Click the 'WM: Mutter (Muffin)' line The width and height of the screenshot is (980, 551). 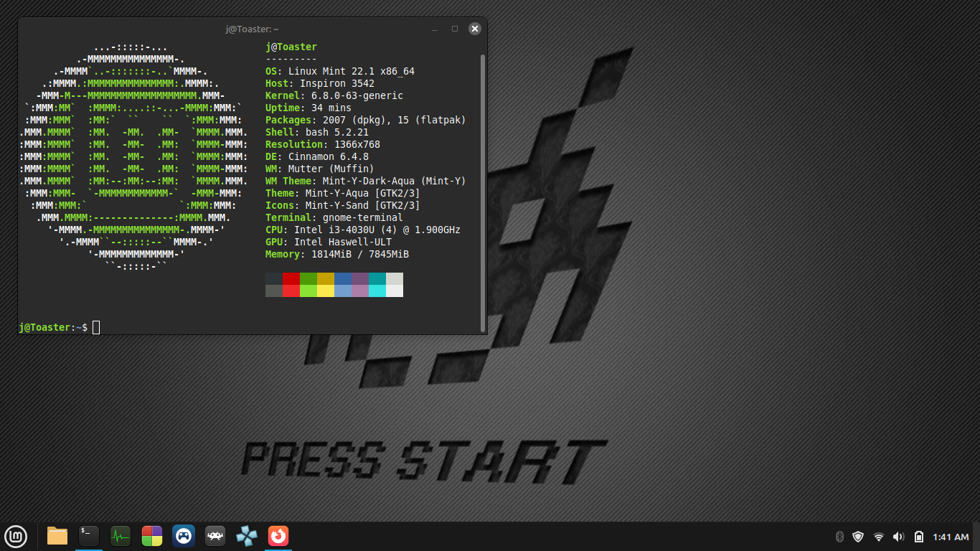[320, 169]
